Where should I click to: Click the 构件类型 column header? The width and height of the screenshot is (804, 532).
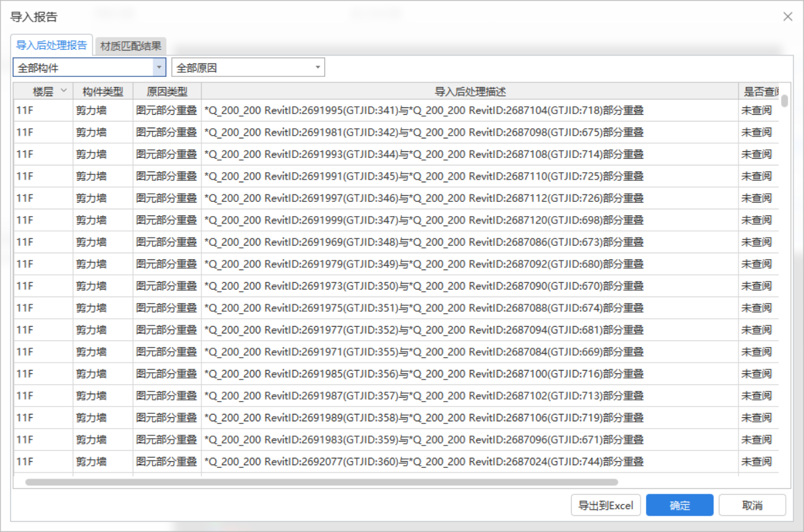[x=103, y=91]
